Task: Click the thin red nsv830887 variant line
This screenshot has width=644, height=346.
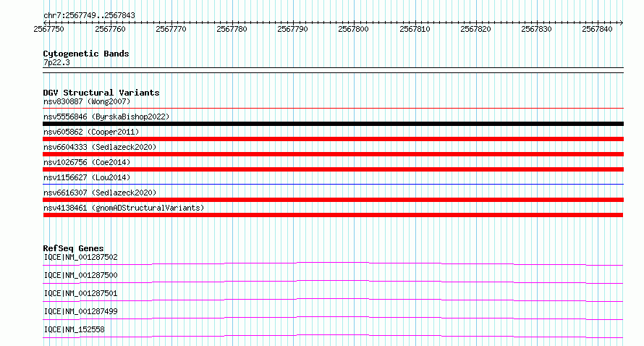Action: 333,109
